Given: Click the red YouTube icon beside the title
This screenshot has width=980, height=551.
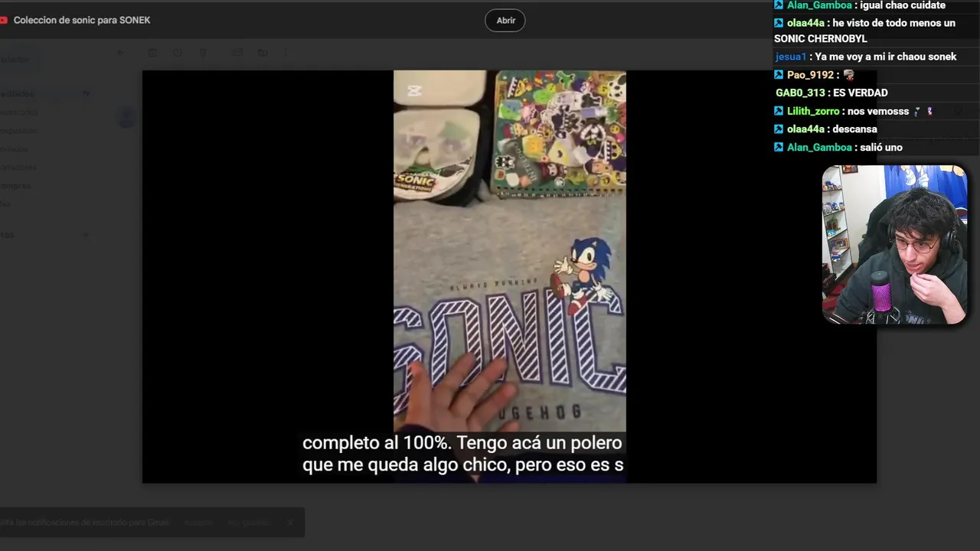Looking at the screenshot, I should click(3, 20).
